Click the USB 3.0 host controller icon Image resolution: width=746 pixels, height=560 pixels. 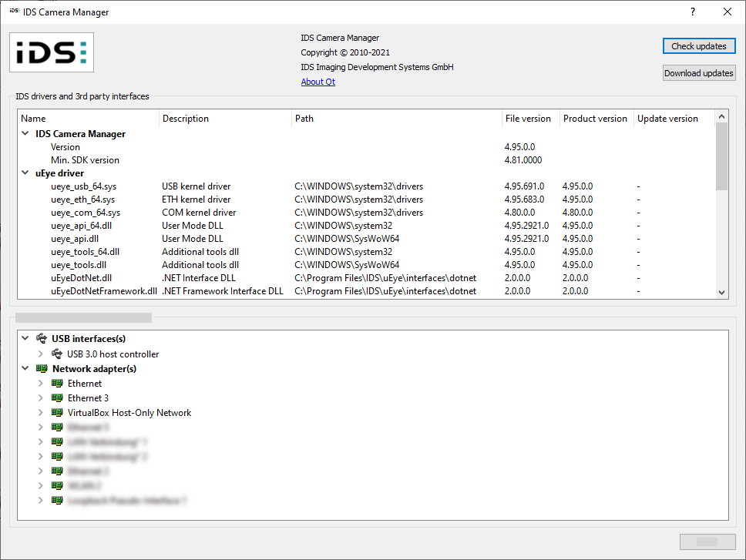pos(56,354)
